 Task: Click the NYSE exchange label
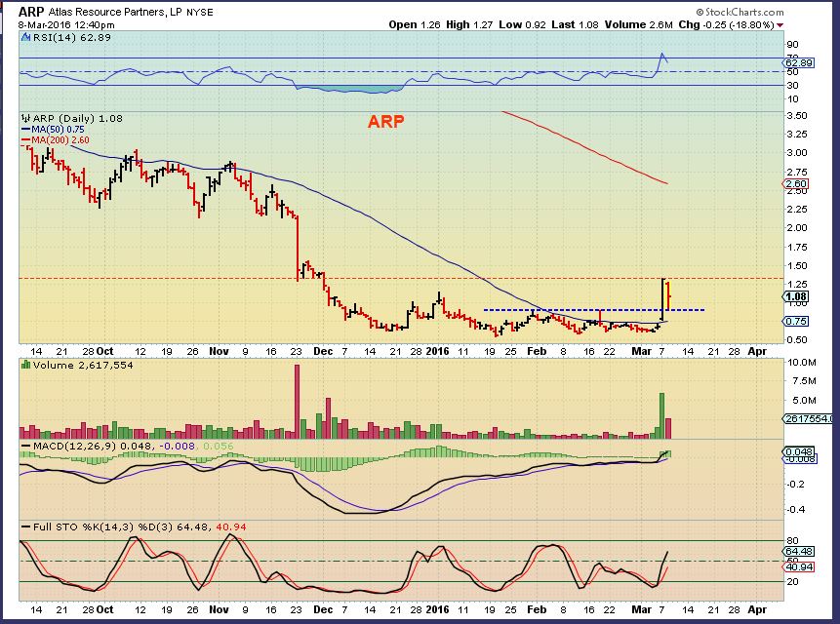pyautogui.click(x=199, y=13)
